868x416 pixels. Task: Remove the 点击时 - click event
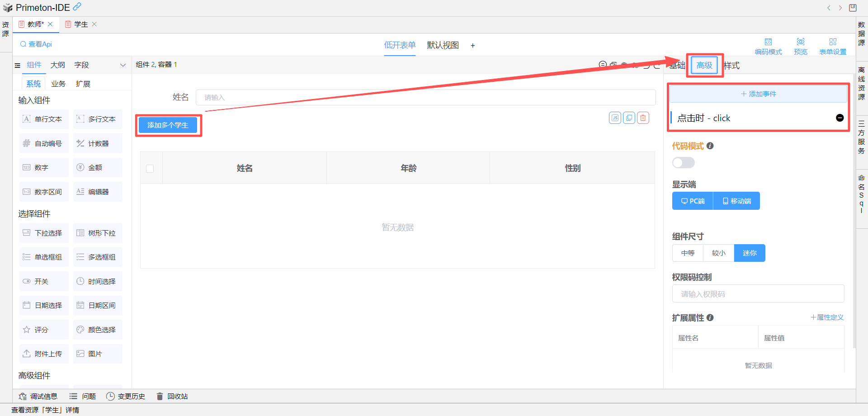[840, 118]
